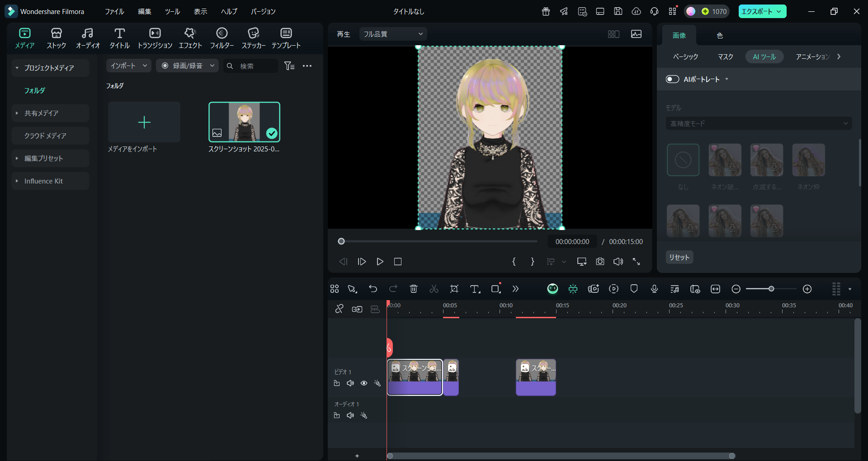
Task: Click the crop tool in timeline toolbar
Action: click(454, 289)
